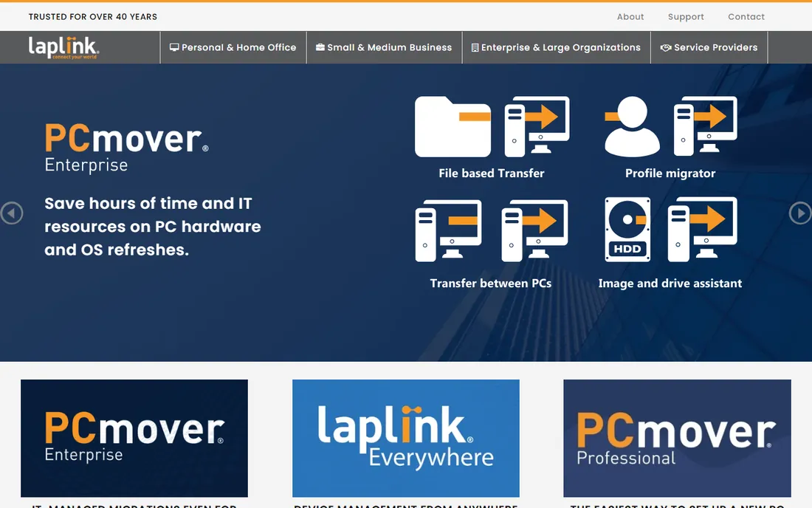
Task: Open the Support link
Action: pos(686,16)
